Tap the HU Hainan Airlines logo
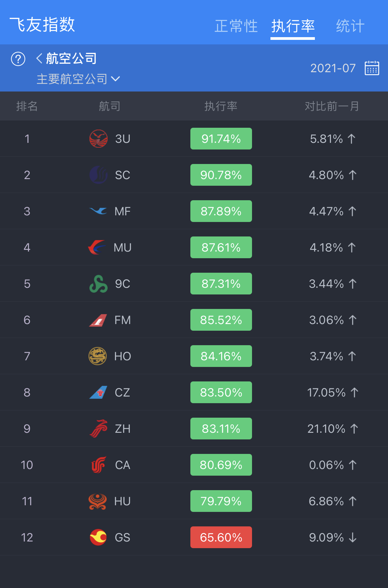 98,501
